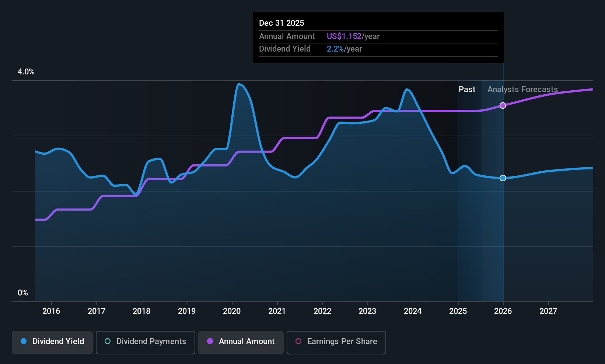
Task: Click the US$1.152 annual amount tooltip value
Action: (x=344, y=36)
